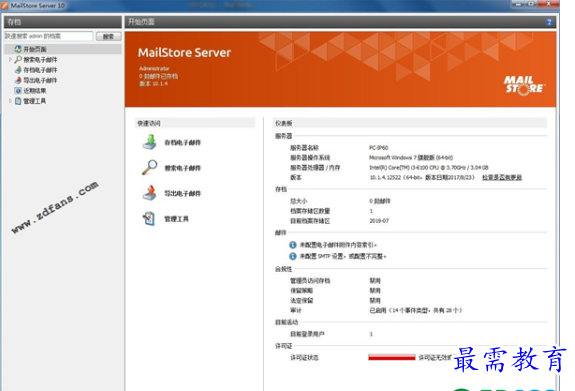Screen dimensions: 575x391
Task: Click the 许可证状态 label
Action: pos(304,357)
